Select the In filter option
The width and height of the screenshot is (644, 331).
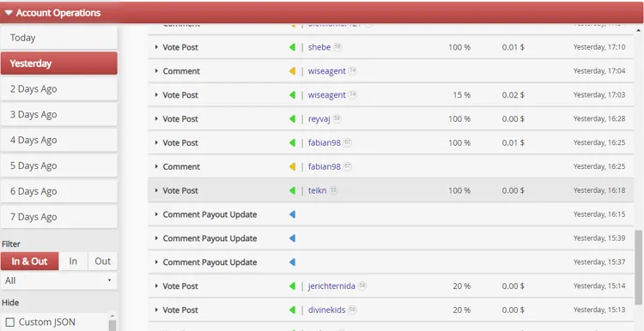[x=73, y=262]
